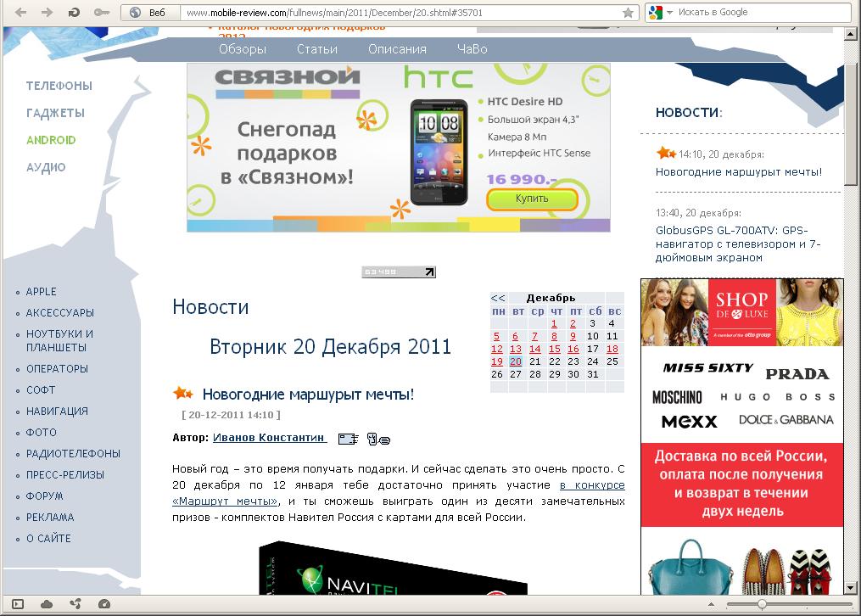Open the Opera Link cloud icon

[x=47, y=604]
